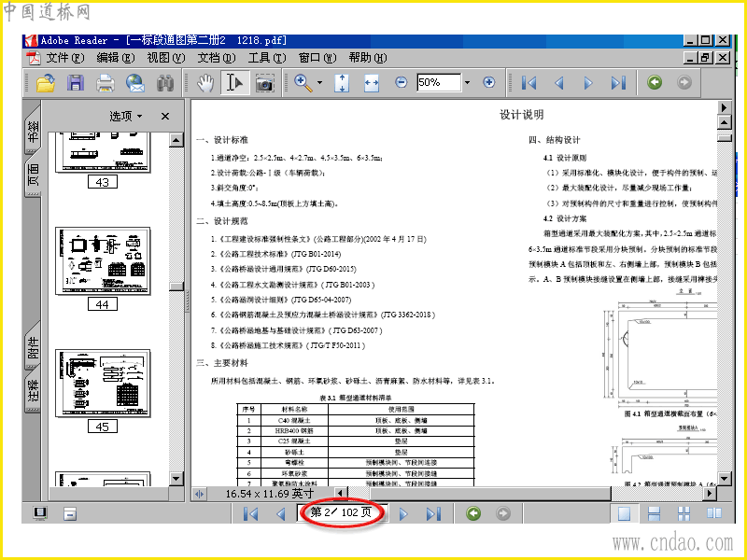Click the zoom in plus button

[x=488, y=82]
